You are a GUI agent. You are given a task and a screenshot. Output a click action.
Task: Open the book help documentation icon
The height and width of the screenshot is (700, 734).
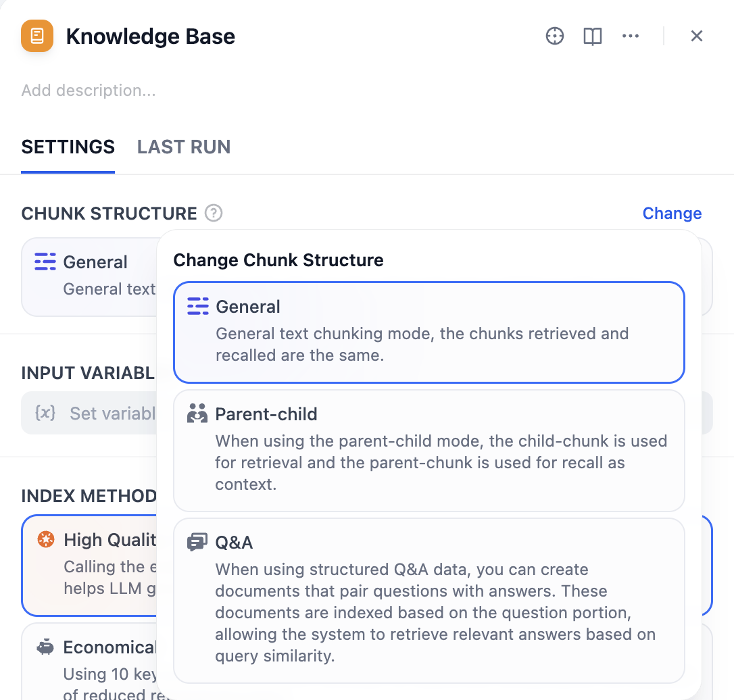point(592,36)
